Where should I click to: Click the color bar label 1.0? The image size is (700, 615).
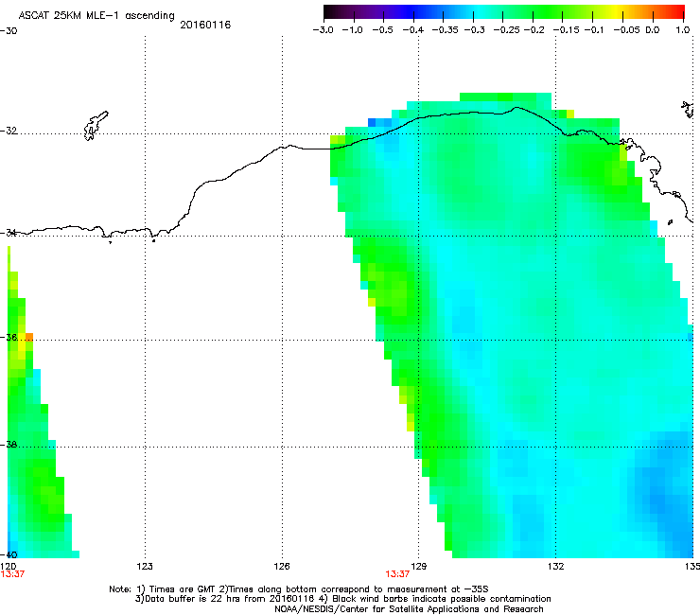pyautogui.click(x=683, y=30)
